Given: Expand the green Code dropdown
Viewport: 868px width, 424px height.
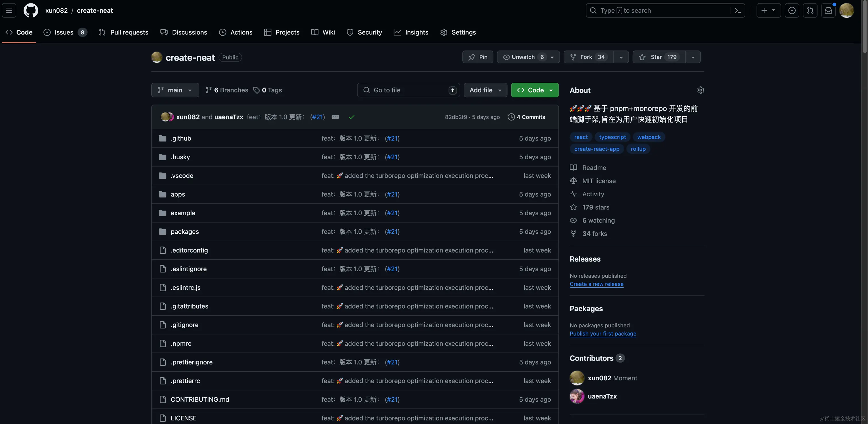Looking at the screenshot, I should pos(534,90).
